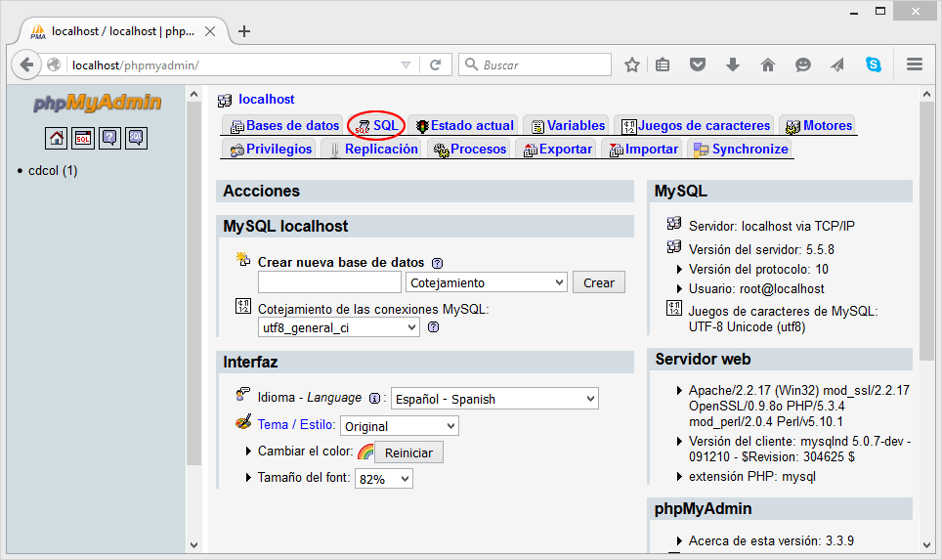The width and height of the screenshot is (942, 560).
Task: Open the Tema / Estilo link
Action: click(x=297, y=425)
